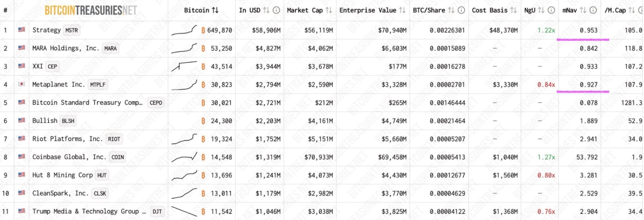Image resolution: width=644 pixels, height=220 pixels.
Task: Sort table by Bitcoin column arrows
Action: pyautogui.click(x=215, y=10)
